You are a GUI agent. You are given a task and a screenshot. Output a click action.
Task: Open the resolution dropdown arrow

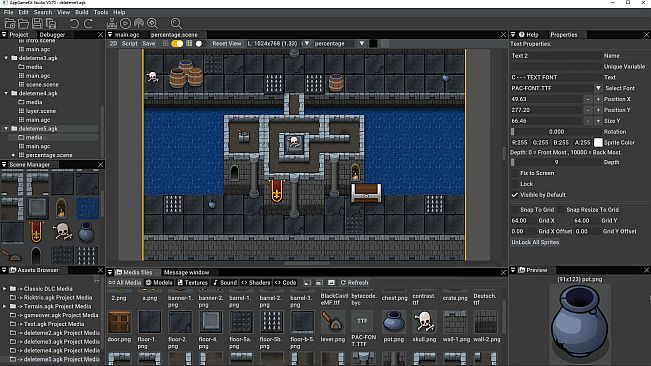pyautogui.click(x=307, y=44)
